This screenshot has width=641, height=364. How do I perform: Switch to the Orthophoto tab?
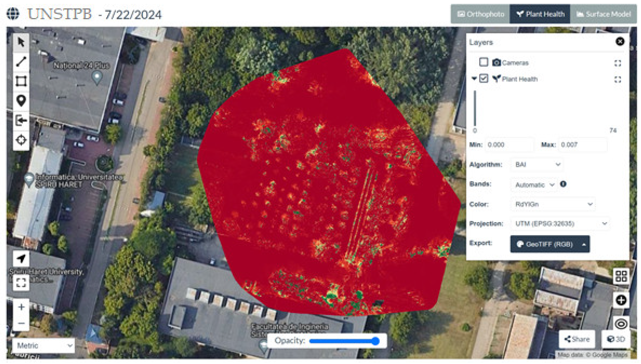[x=480, y=14]
